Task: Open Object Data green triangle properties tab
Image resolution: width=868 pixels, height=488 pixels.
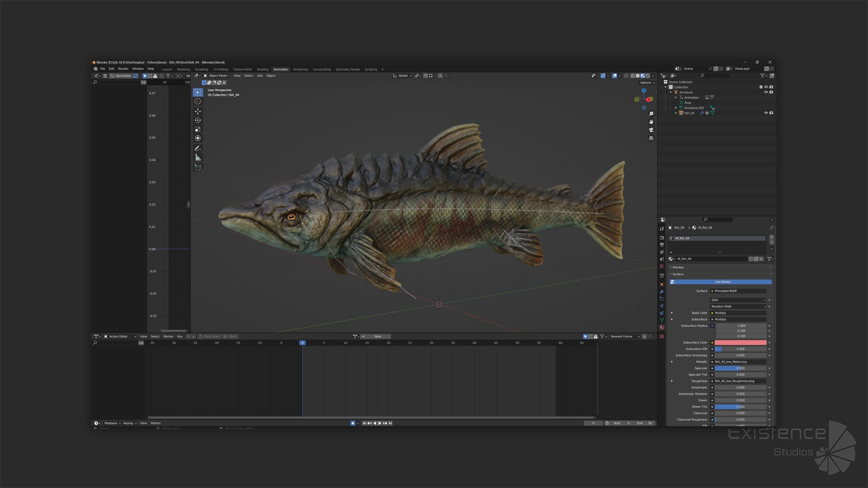Action: pyautogui.click(x=662, y=320)
